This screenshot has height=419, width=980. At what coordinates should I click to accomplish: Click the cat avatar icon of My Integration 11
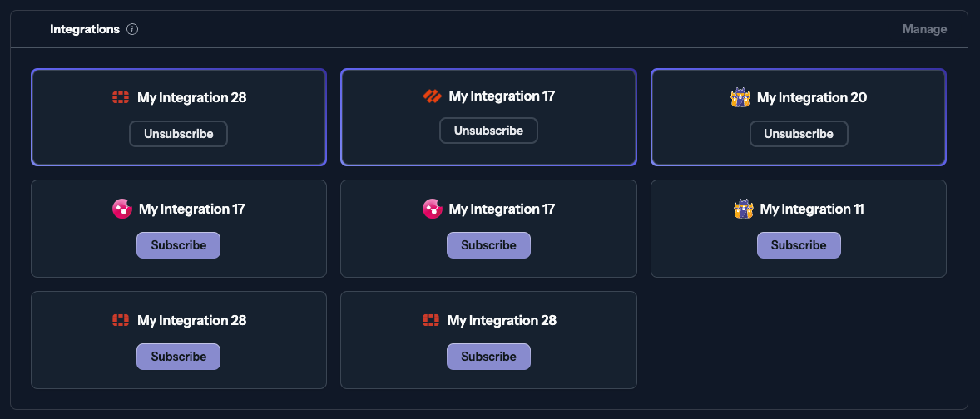point(743,209)
